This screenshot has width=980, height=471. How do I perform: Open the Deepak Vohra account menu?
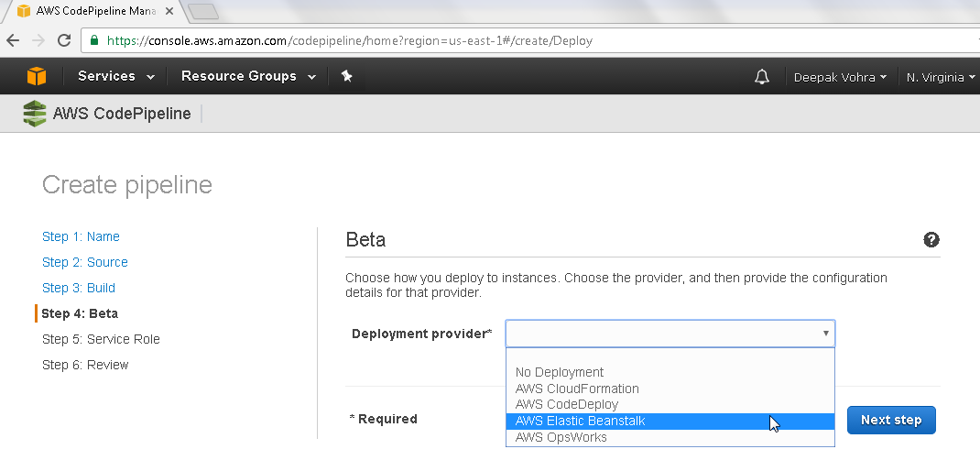(x=839, y=77)
